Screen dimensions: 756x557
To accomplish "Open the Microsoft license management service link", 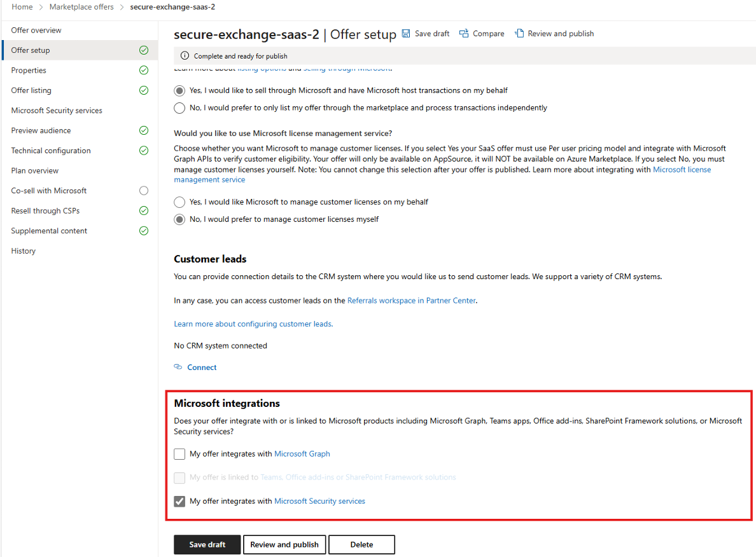I will [682, 169].
